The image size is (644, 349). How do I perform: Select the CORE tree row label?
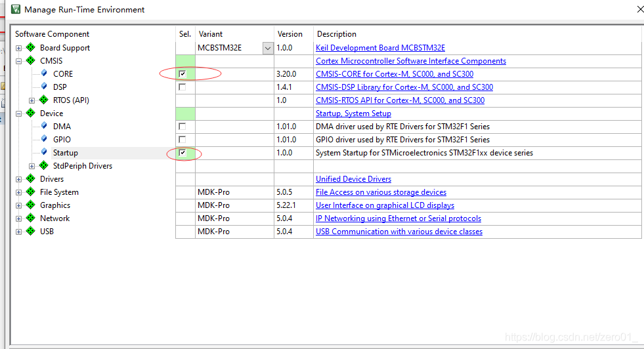tap(63, 74)
